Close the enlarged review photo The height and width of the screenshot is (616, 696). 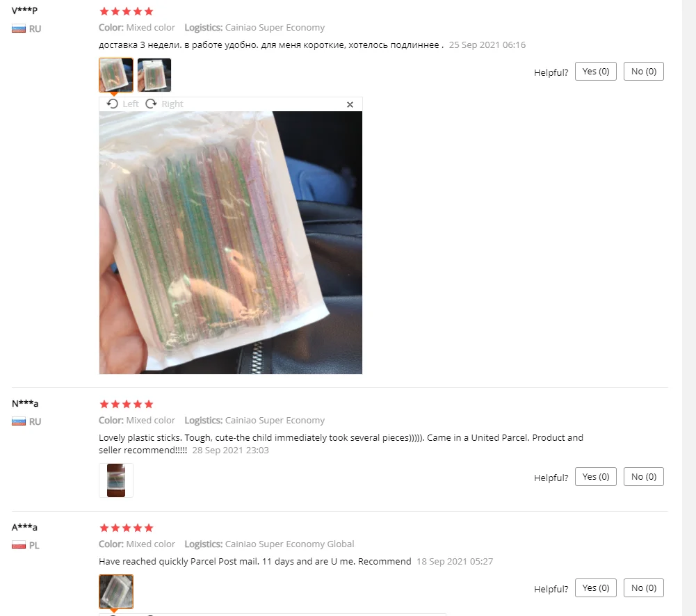click(x=350, y=104)
